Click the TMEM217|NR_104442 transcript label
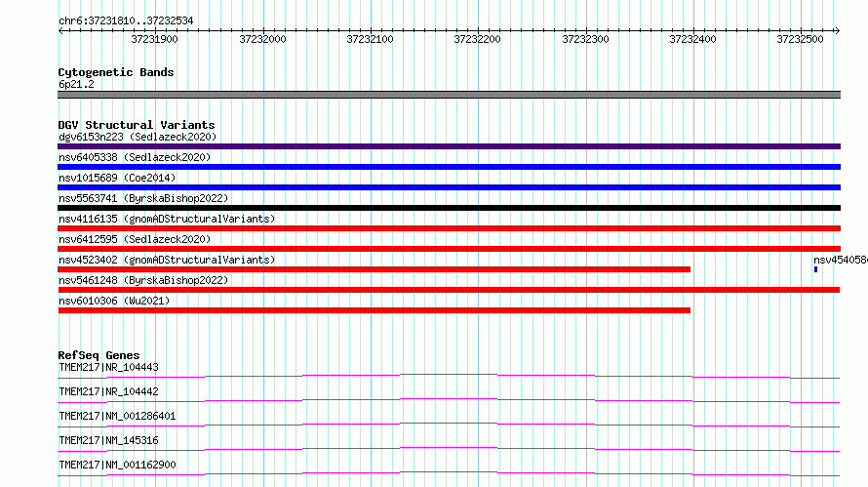Viewport: 868px width, 487px height. 108,391
